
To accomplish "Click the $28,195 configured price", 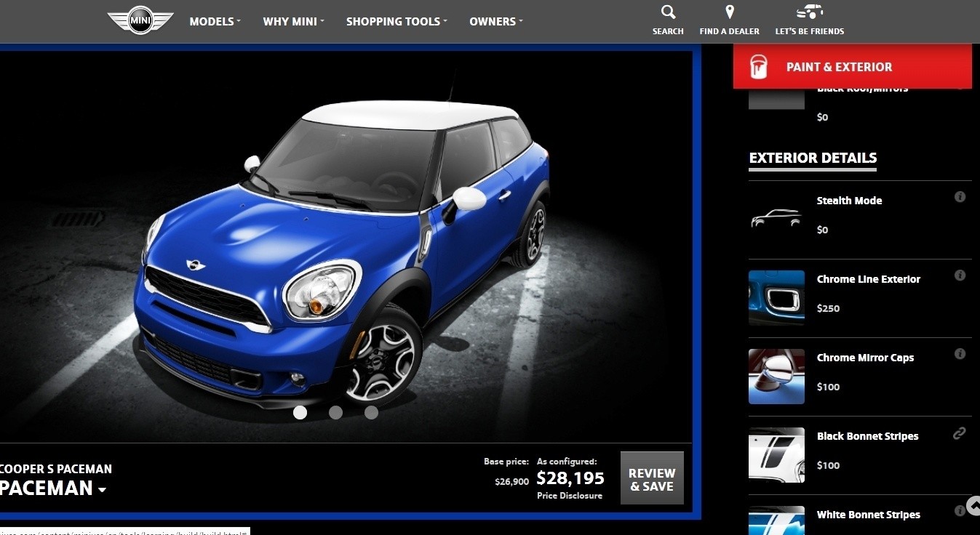I will (570, 478).
